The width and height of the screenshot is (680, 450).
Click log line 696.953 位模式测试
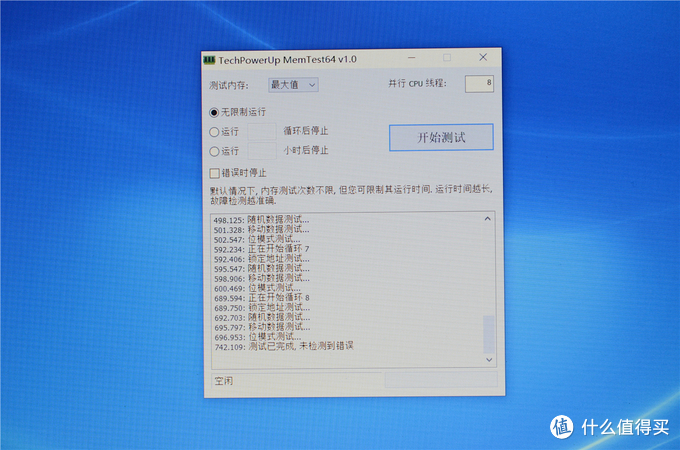point(258,337)
